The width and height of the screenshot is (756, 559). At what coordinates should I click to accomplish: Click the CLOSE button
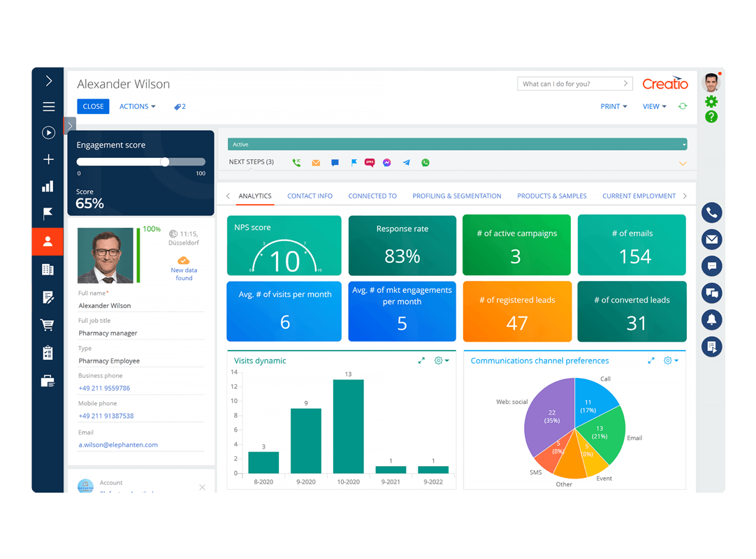coord(93,107)
